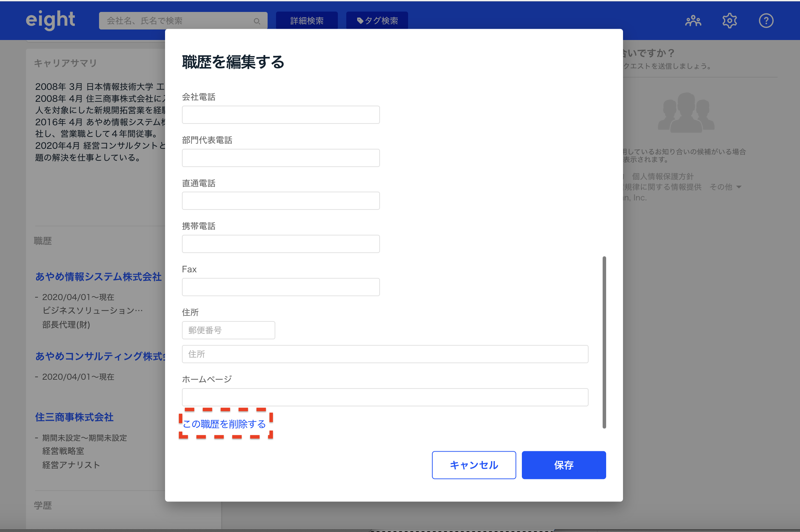Open the contacts people icon

[693, 21]
